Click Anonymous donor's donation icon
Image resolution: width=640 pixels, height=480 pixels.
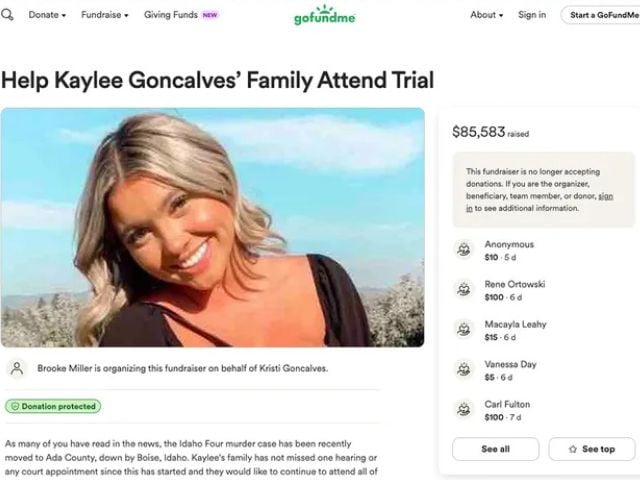(x=464, y=250)
